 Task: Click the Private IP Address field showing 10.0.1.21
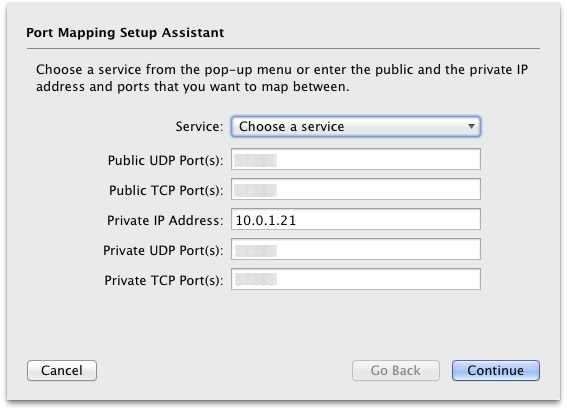coord(356,219)
